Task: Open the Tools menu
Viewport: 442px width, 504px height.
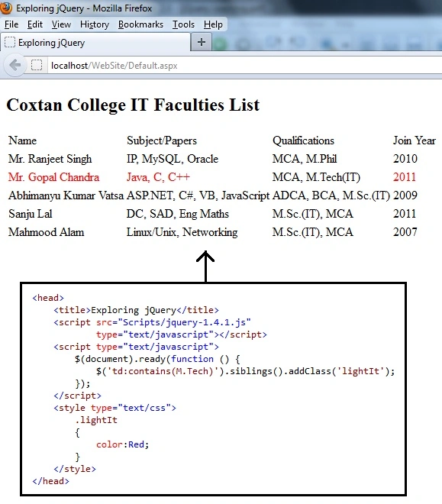Action: (x=183, y=24)
